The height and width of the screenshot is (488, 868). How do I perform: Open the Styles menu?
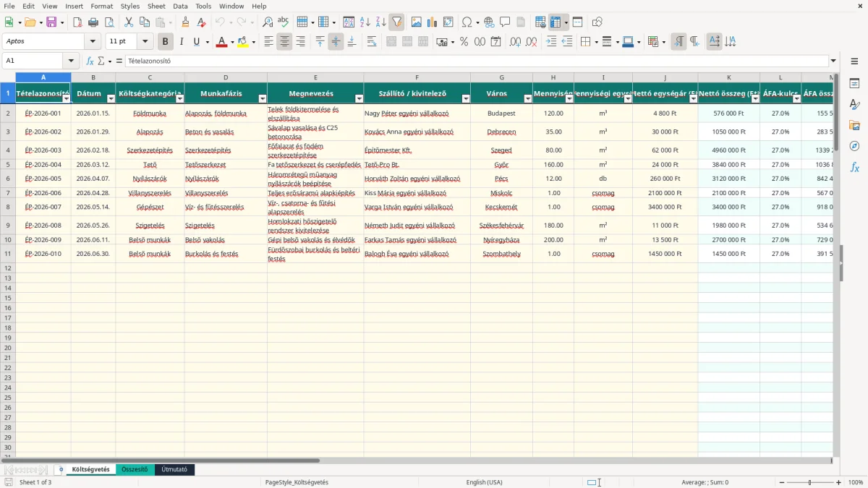[x=130, y=6]
